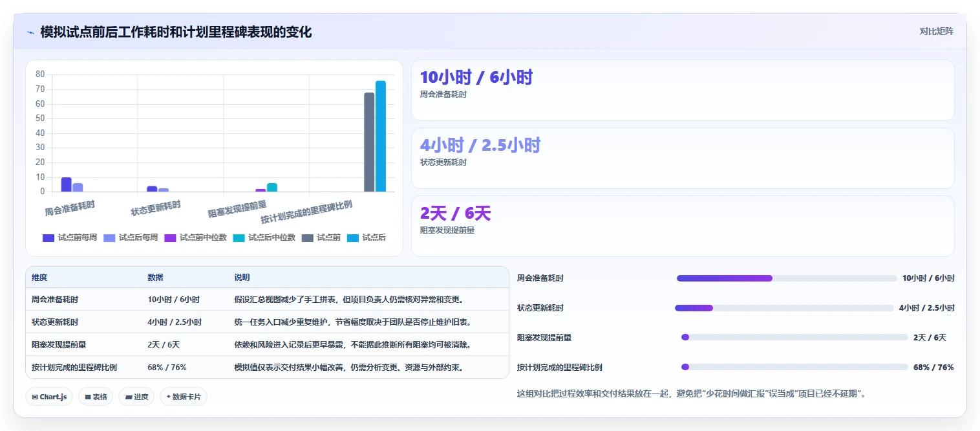Viewport: 980px width, 431px height.
Task: Select the 阻塞发现提前量 table row name
Action: point(59,345)
